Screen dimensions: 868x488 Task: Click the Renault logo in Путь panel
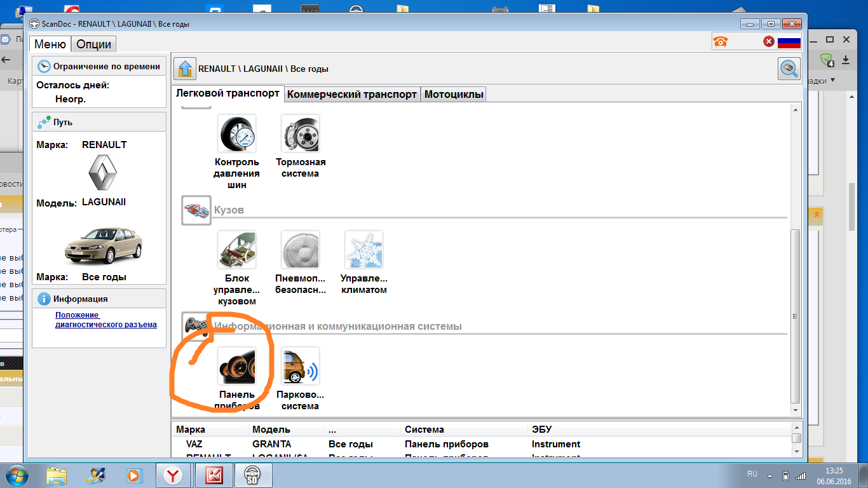tap(102, 173)
